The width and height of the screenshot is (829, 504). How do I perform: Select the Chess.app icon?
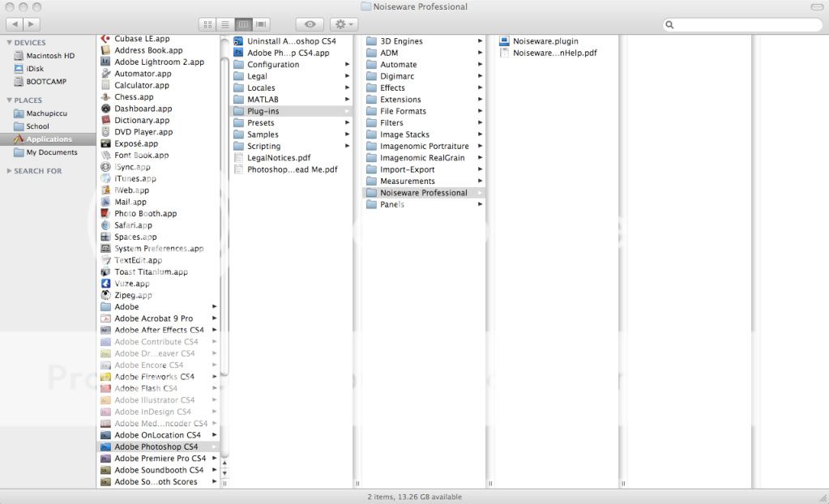(x=105, y=96)
